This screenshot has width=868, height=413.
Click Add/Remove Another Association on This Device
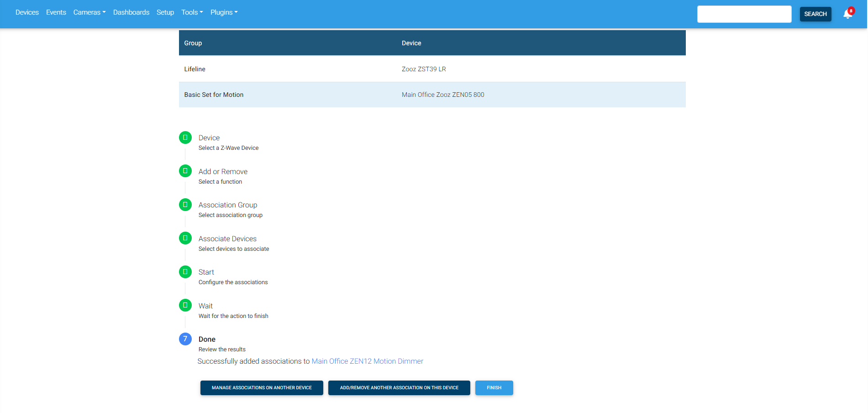(x=399, y=388)
